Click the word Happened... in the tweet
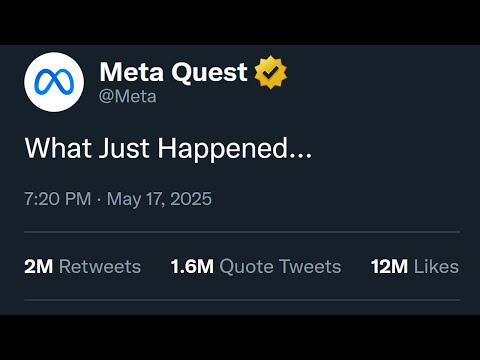 [x=235, y=149]
